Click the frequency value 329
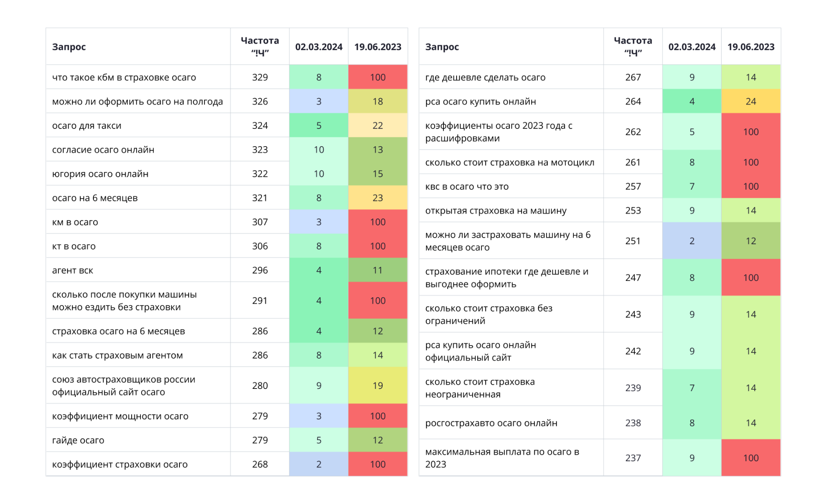 tap(260, 77)
